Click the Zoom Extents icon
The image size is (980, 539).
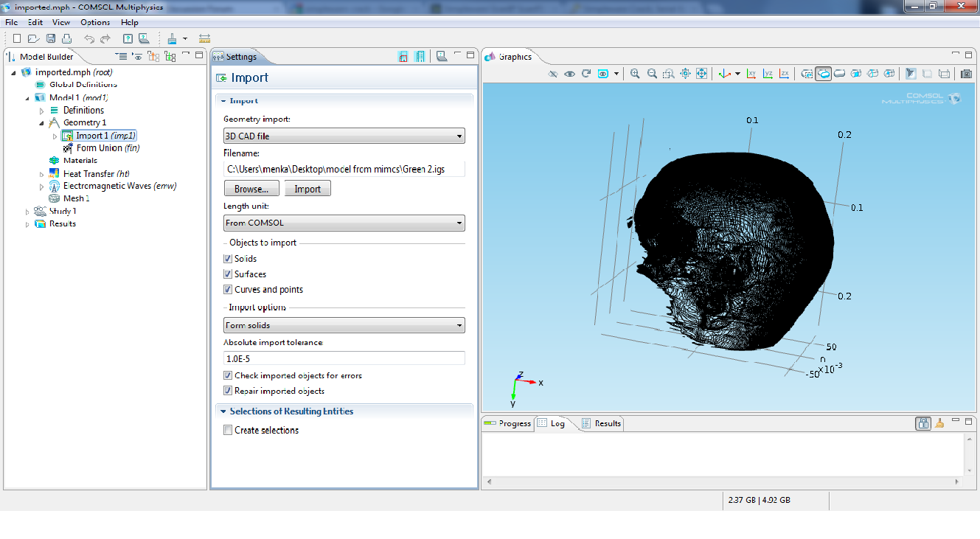(x=701, y=74)
